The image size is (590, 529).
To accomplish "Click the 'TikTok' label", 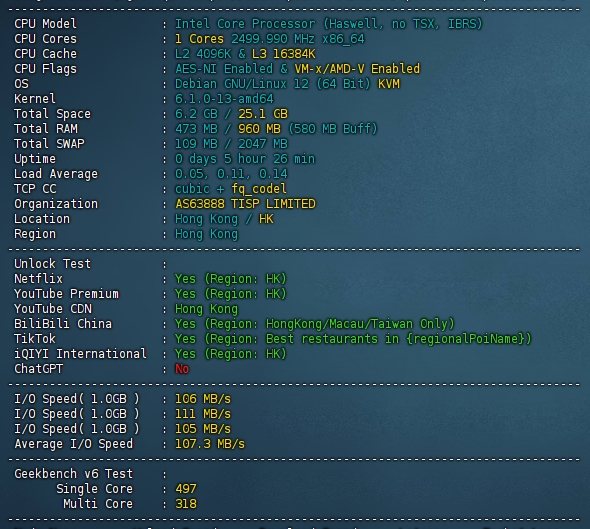I will pyautogui.click(x=35, y=339).
